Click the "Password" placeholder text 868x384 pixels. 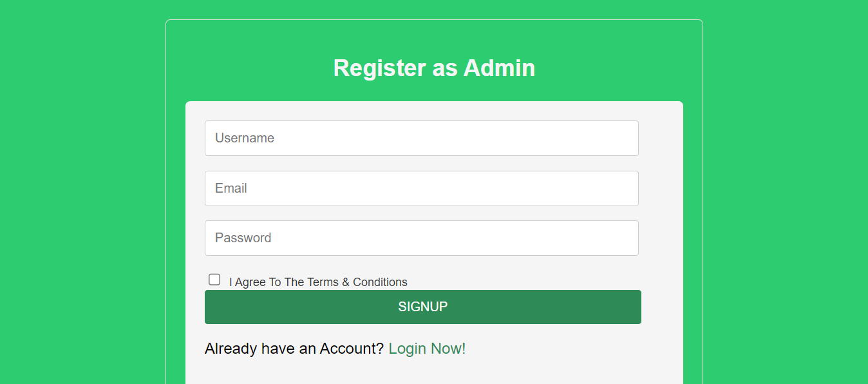coord(243,238)
